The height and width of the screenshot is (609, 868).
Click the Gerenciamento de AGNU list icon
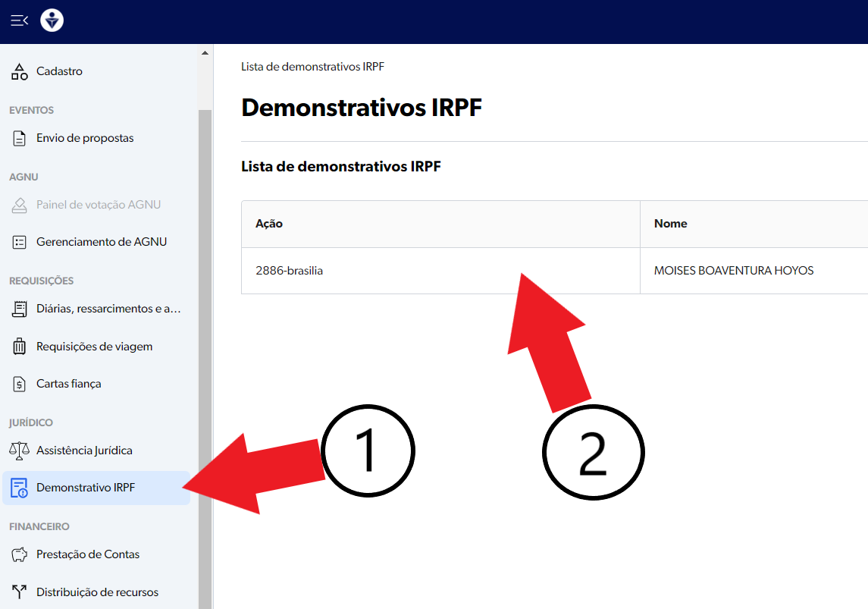[20, 243]
